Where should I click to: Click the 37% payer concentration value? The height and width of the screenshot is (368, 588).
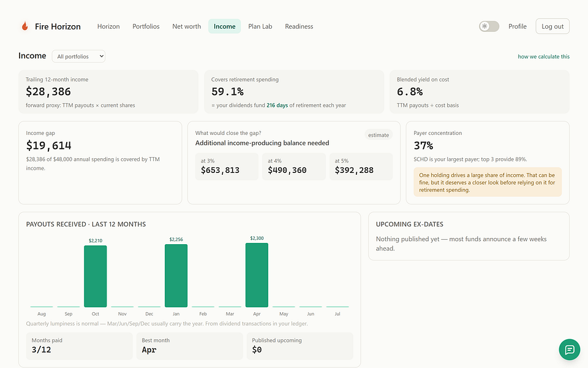point(423,145)
